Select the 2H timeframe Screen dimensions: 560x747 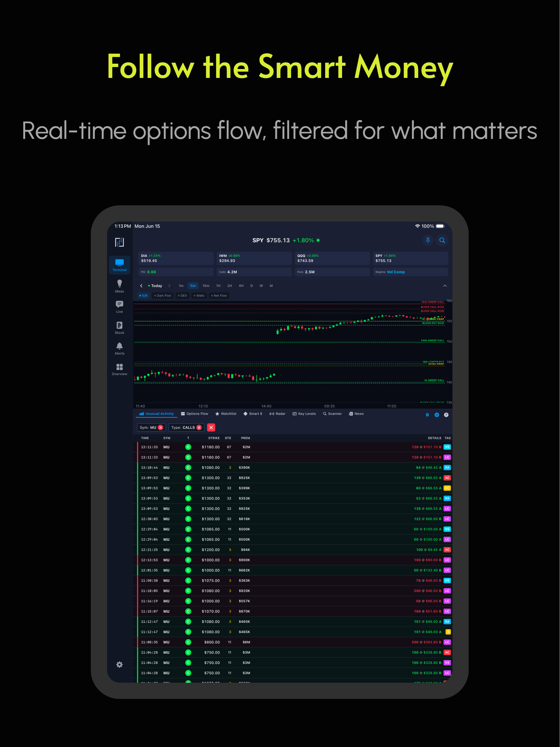click(x=230, y=286)
